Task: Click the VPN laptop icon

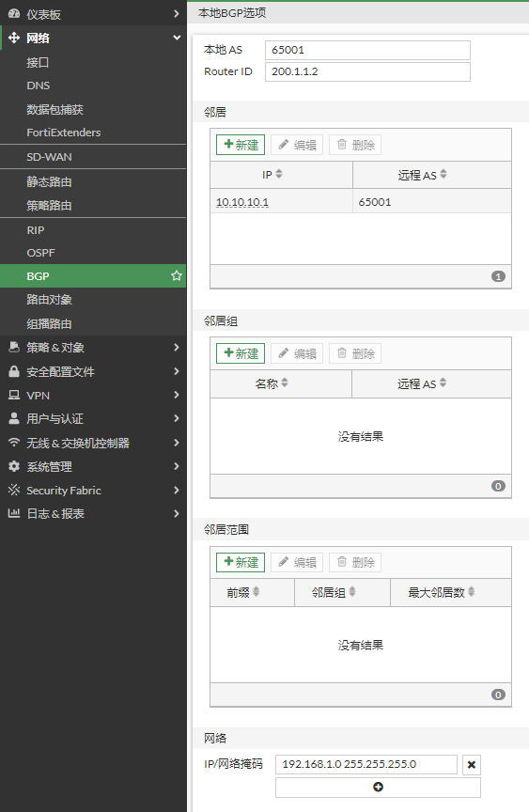Action: coord(14,395)
